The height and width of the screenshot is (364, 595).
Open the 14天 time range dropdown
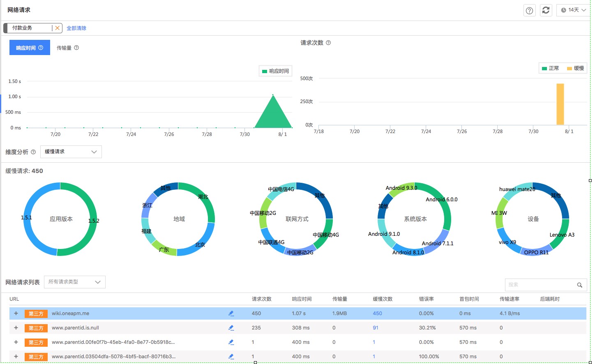coord(573,10)
